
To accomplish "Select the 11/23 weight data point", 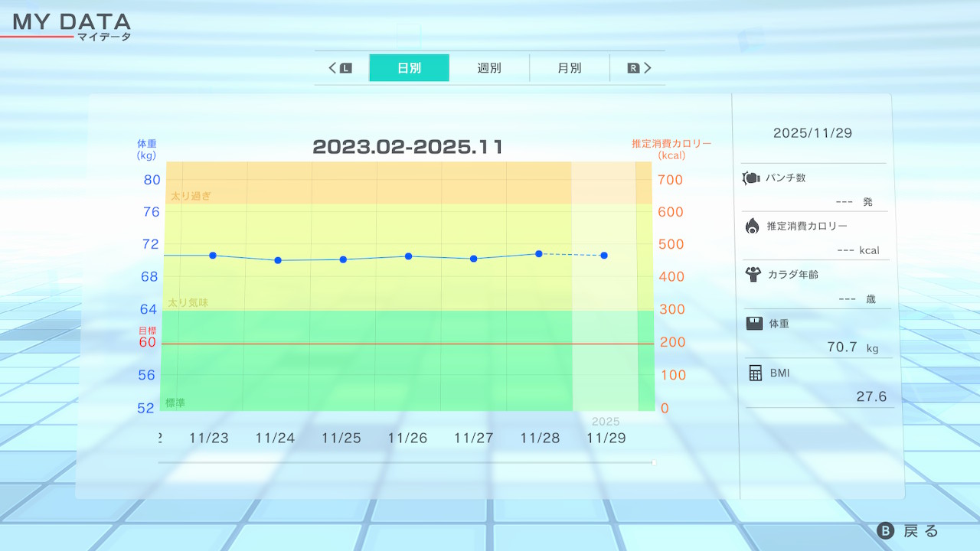I will click(x=213, y=255).
